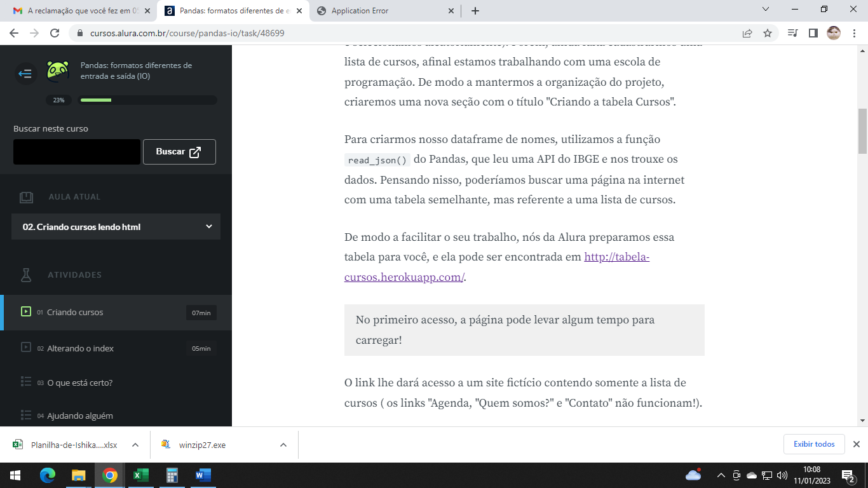This screenshot has width=868, height=488.
Task: Click the clock and date in taskbar
Action: pyautogui.click(x=811, y=475)
